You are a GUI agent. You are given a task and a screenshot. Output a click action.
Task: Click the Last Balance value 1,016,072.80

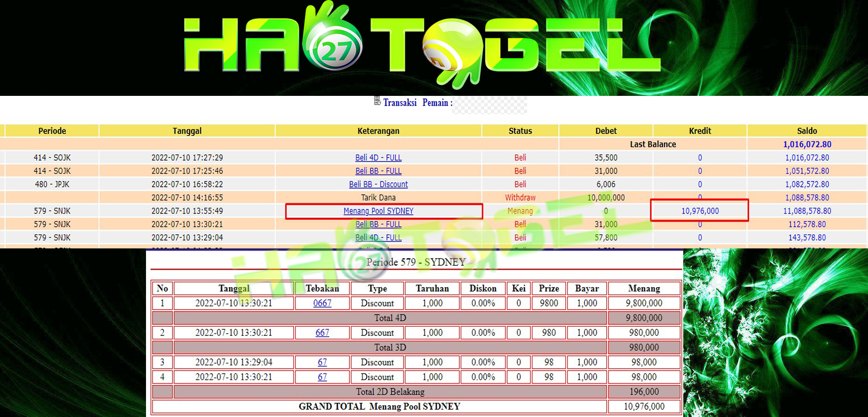807,145
